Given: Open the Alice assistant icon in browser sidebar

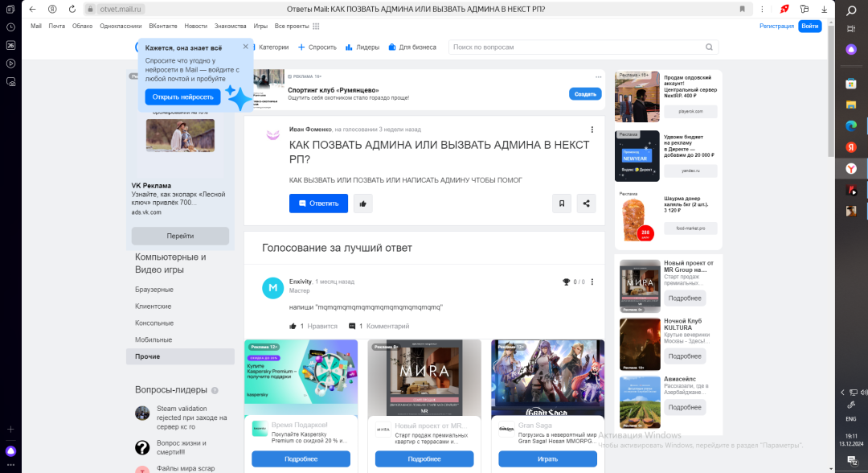Looking at the screenshot, I should tap(10, 450).
